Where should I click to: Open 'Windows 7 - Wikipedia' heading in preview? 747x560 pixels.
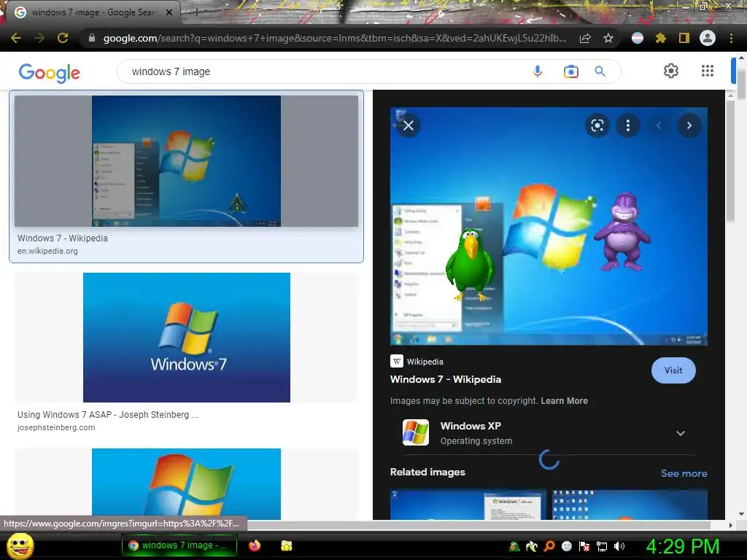(446, 379)
